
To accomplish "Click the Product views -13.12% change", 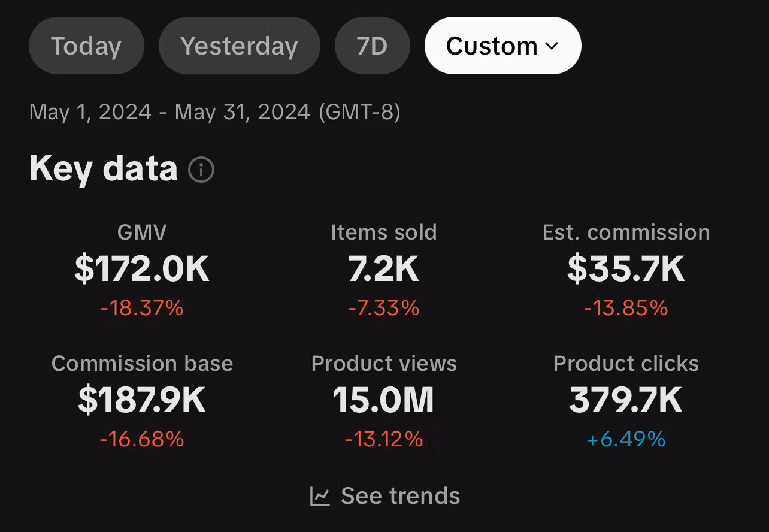I will coord(384,440).
